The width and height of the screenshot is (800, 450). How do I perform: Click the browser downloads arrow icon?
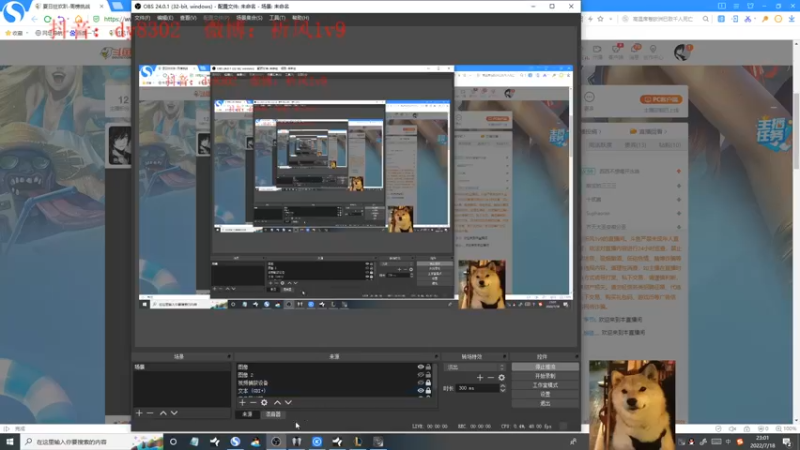[x=792, y=19]
